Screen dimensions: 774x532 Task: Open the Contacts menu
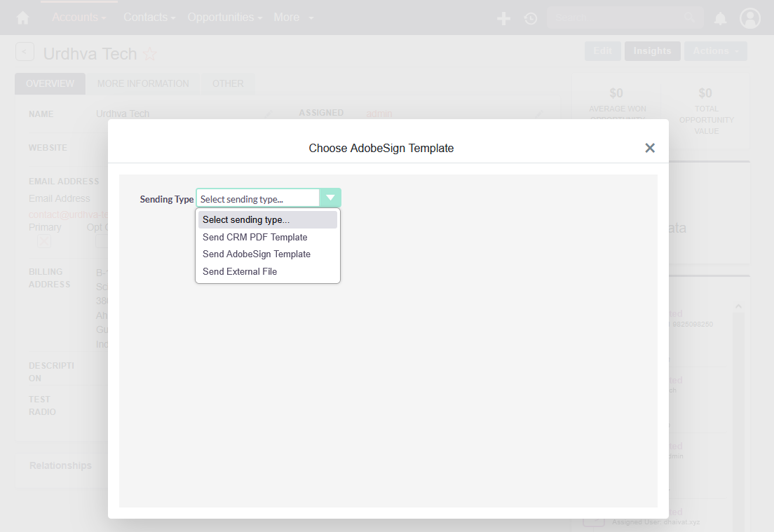(x=146, y=18)
